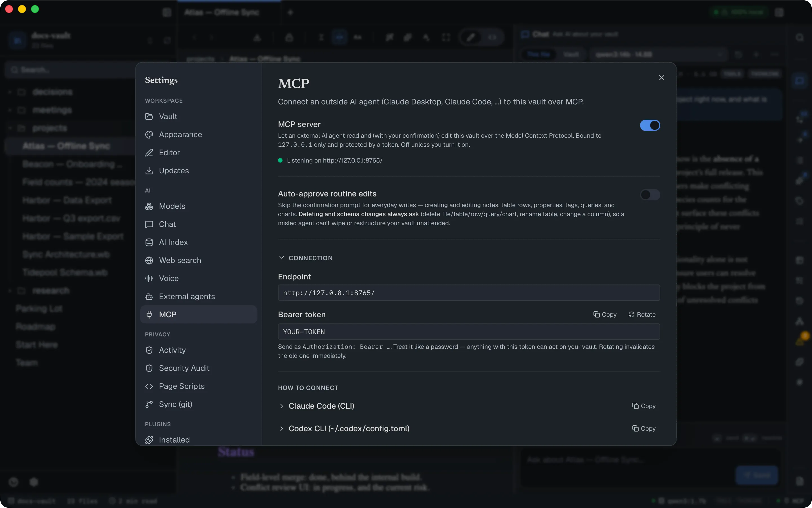The height and width of the screenshot is (508, 812).
Task: Copy the Bearer token
Action: [605, 314]
